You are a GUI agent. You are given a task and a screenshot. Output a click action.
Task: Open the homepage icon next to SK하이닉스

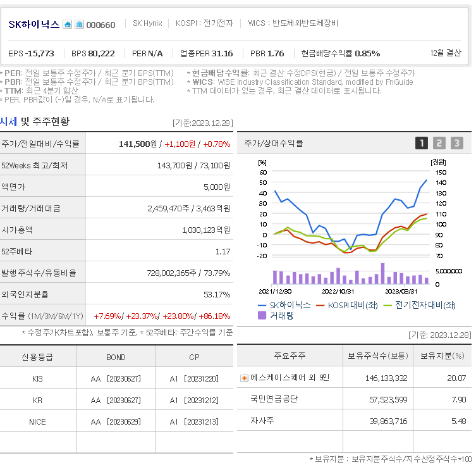[x=68, y=24]
